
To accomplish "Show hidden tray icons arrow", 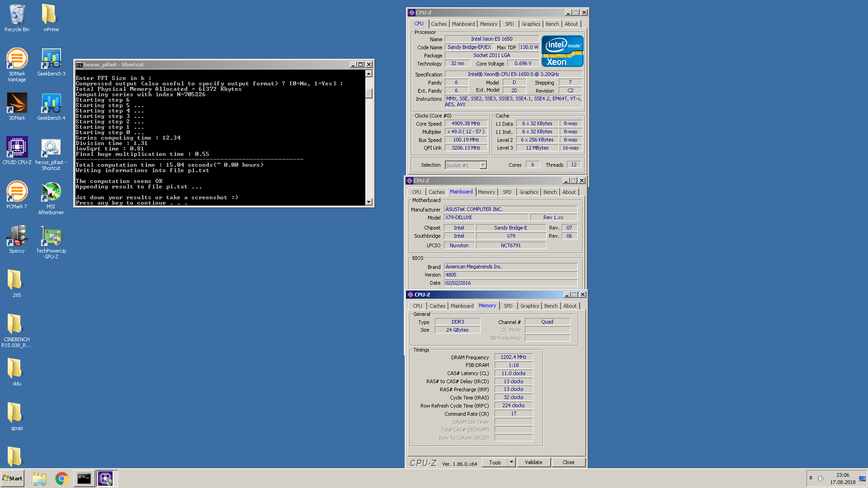I will 811,478.
